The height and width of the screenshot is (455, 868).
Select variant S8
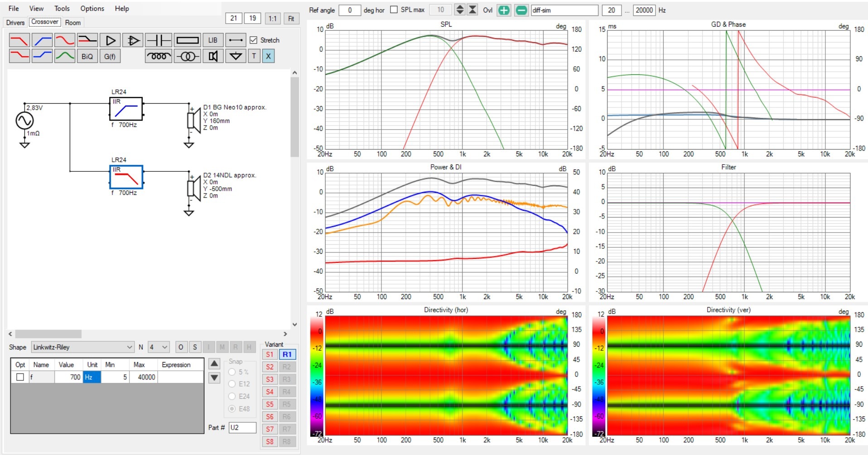click(x=270, y=441)
